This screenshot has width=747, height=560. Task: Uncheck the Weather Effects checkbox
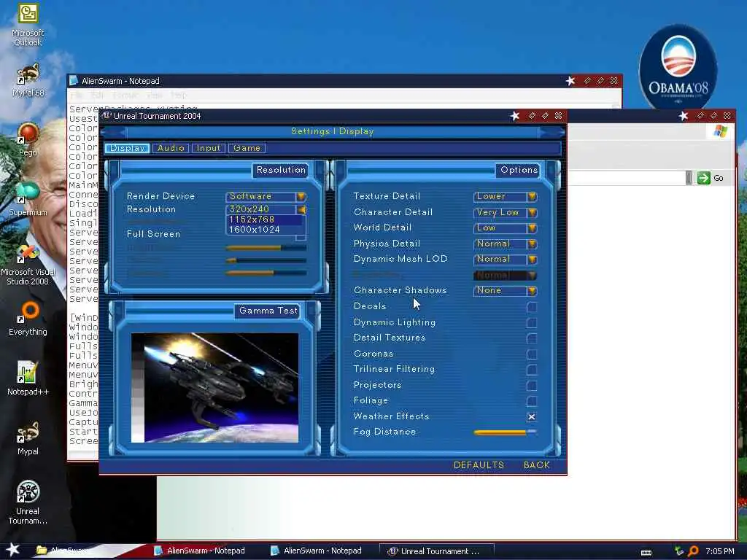pos(532,417)
